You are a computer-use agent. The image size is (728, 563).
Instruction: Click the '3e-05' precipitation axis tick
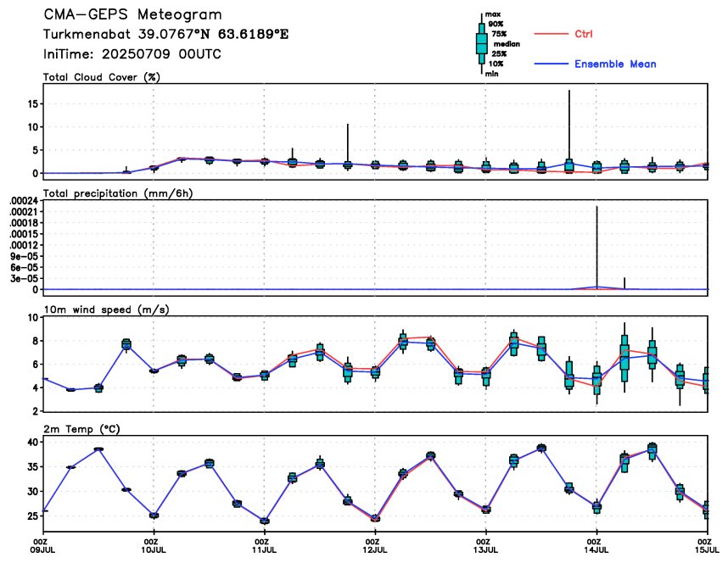(25, 278)
